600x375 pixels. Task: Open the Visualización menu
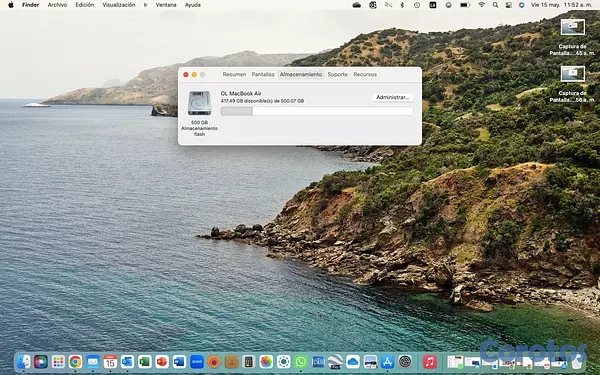click(119, 5)
